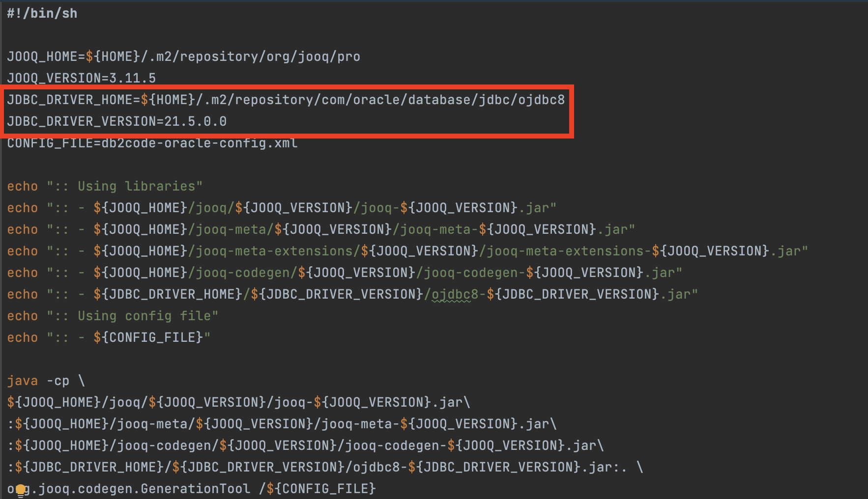Click the 'CONFIG_FILE=db2code-oracle-config.xml' line
The image size is (868, 499).
(152, 143)
